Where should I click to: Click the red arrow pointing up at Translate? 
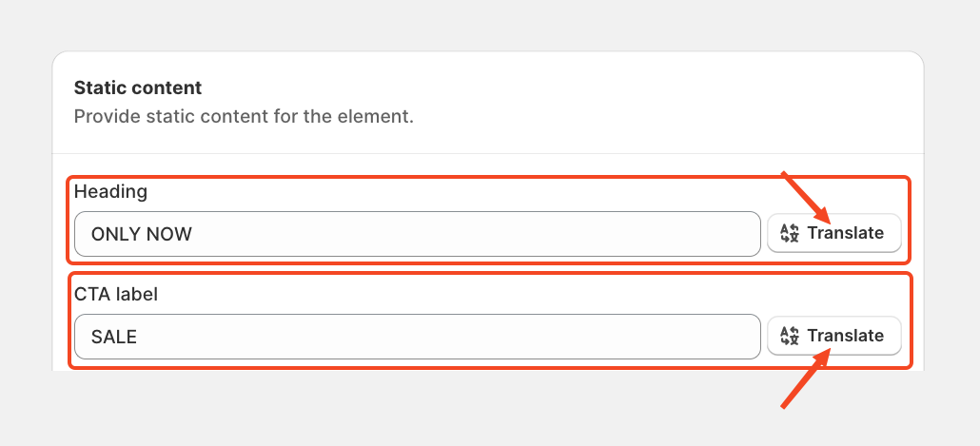(x=807, y=378)
